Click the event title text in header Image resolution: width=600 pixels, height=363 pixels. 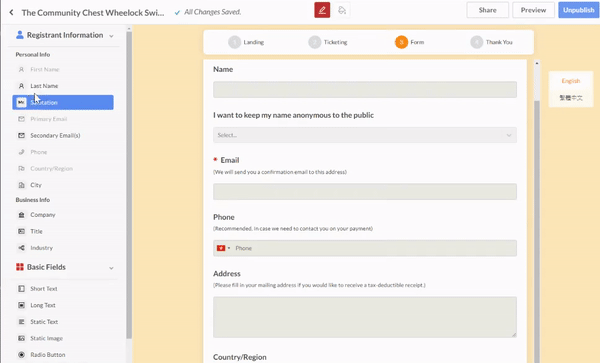pos(93,13)
